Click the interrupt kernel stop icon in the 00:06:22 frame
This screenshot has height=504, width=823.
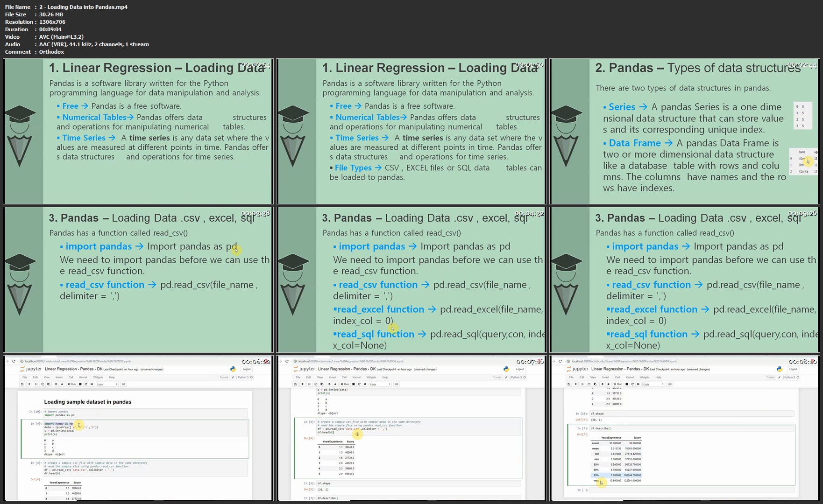coord(80,384)
